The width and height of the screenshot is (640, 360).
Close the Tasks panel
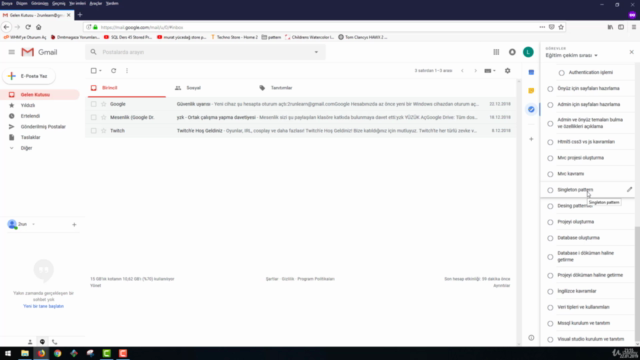pos(631,52)
